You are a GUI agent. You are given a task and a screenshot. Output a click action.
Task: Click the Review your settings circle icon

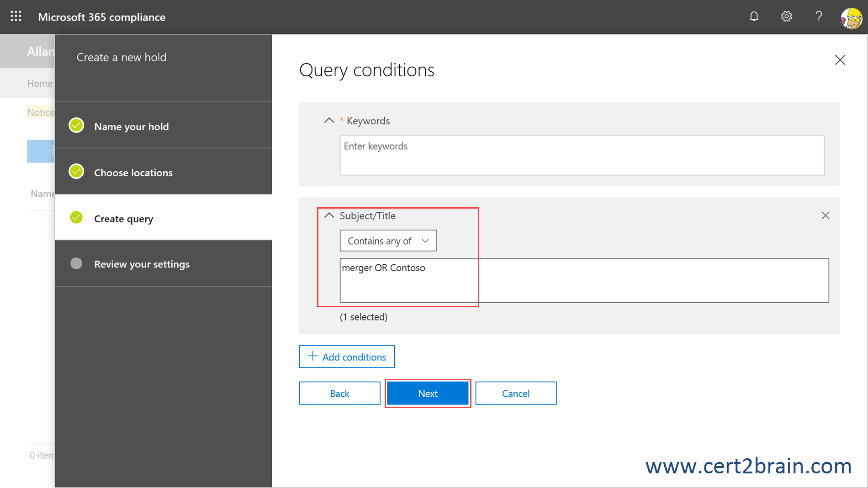(76, 263)
